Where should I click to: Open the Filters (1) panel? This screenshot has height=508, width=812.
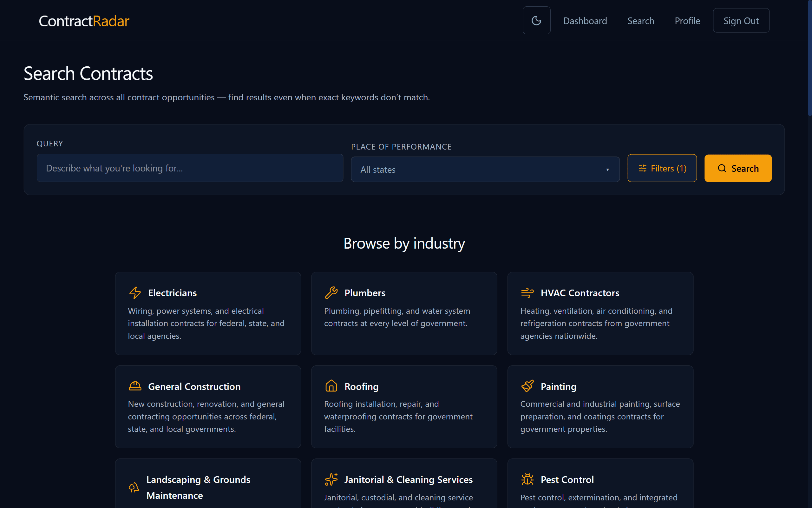coord(662,168)
